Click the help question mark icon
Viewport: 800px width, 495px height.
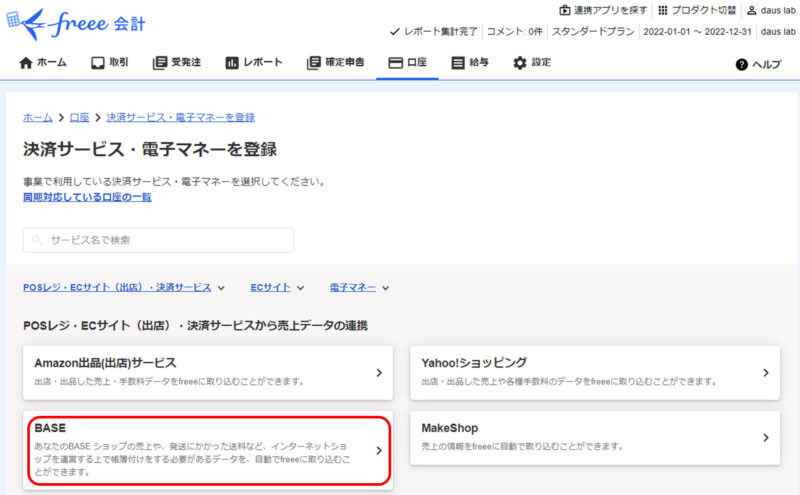[x=741, y=64]
